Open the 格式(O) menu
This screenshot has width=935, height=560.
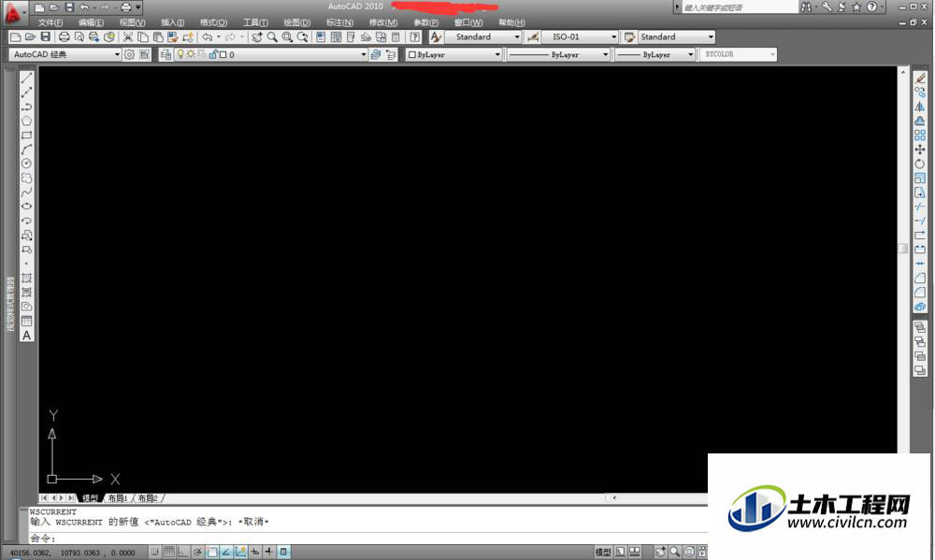click(x=213, y=22)
